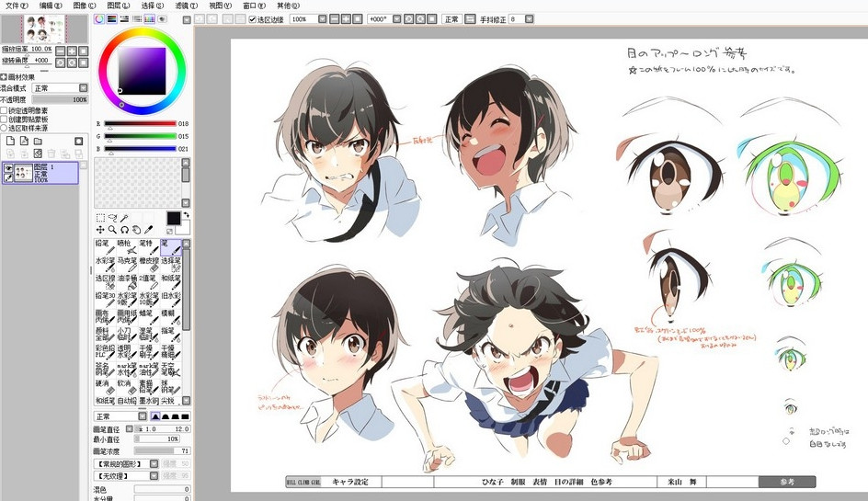Open the 图层 menu in menu bar

pos(118,6)
